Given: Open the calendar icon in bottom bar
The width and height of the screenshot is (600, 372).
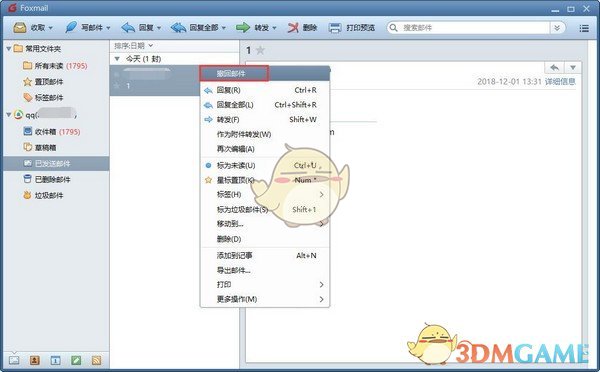Looking at the screenshot, I should point(55,360).
